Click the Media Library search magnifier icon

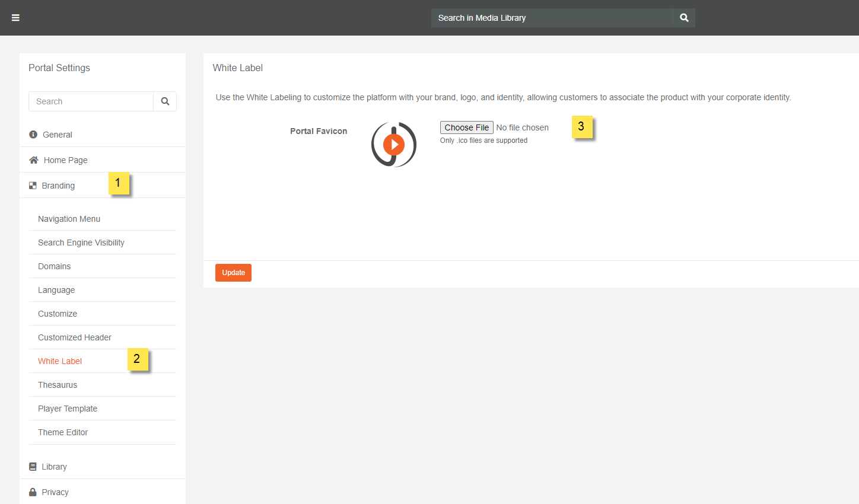point(683,17)
